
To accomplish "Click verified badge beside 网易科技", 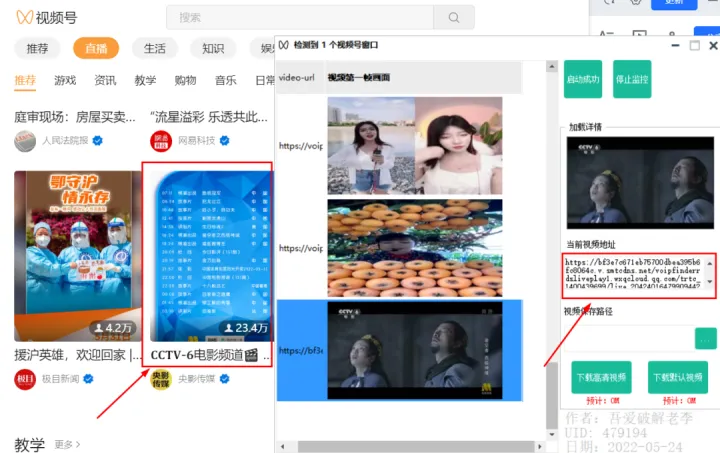I will [225, 140].
